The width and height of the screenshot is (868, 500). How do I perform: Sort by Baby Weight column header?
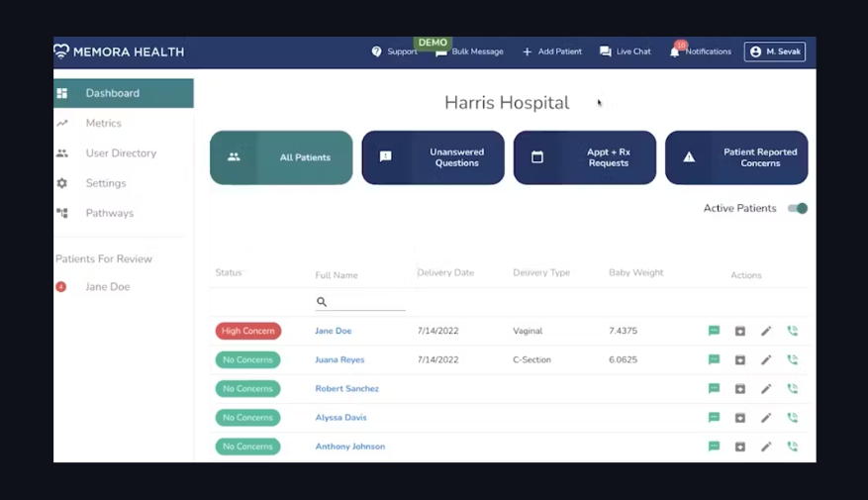[x=636, y=272]
